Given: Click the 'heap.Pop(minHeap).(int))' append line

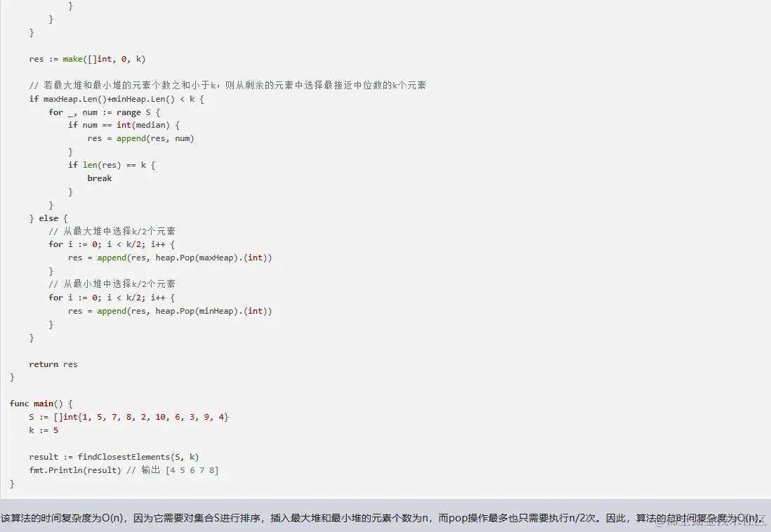Looking at the screenshot, I should pyautogui.click(x=170, y=311).
